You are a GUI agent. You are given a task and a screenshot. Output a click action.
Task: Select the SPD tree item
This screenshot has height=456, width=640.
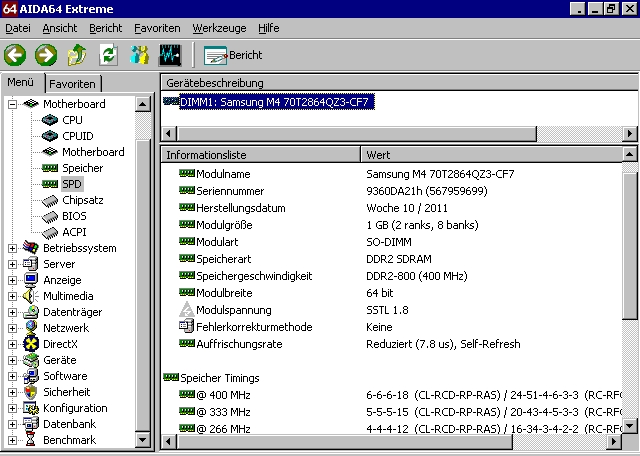(x=72, y=184)
